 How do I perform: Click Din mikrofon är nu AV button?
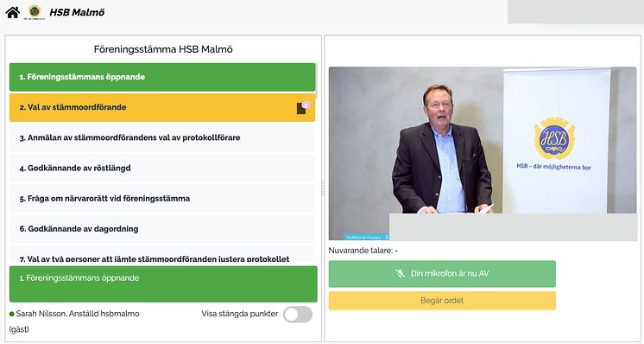point(442,274)
